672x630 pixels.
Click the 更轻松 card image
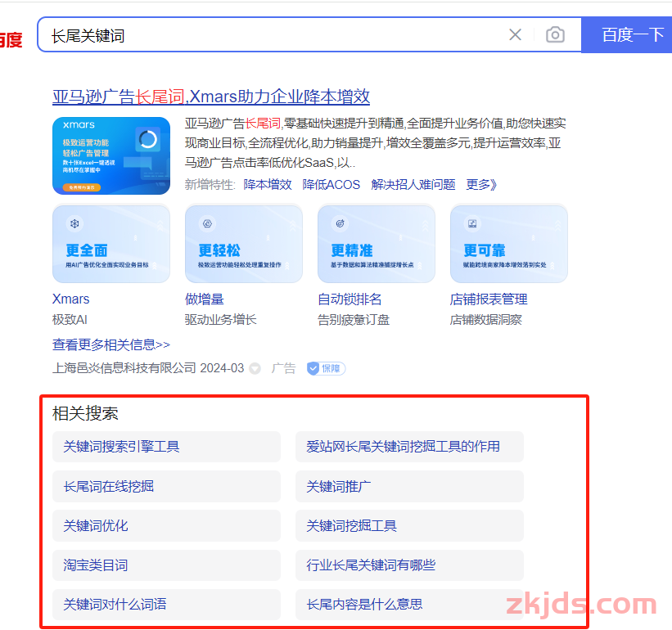click(243, 244)
